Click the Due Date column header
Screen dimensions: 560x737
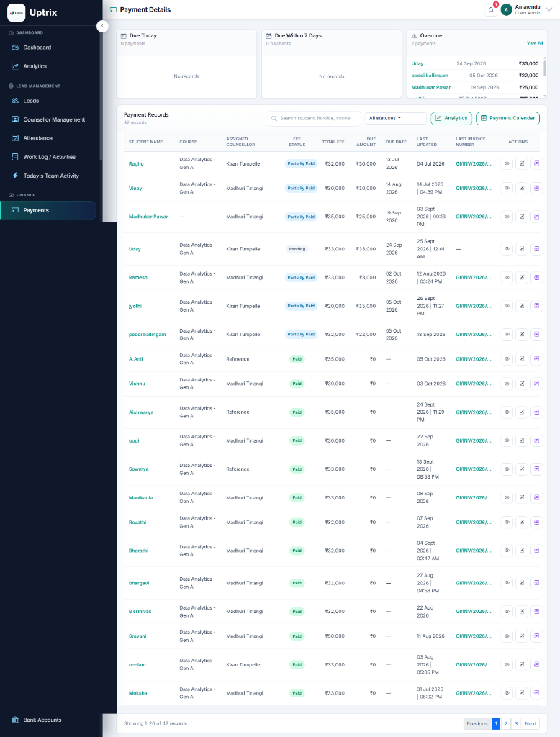point(396,142)
